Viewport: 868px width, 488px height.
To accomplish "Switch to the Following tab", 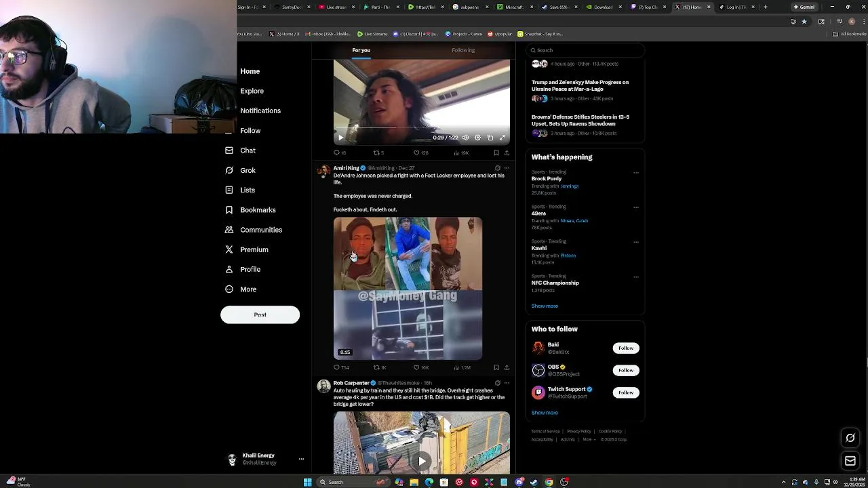I will point(463,50).
